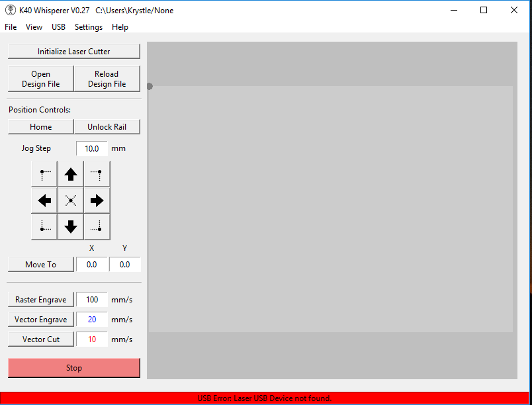Jog laser down with arrow button
Screen dimensions: 532x405
pos(71,227)
